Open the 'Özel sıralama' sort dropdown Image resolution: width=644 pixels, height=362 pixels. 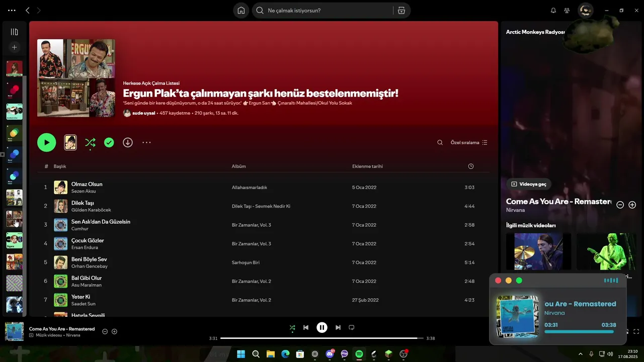click(469, 143)
